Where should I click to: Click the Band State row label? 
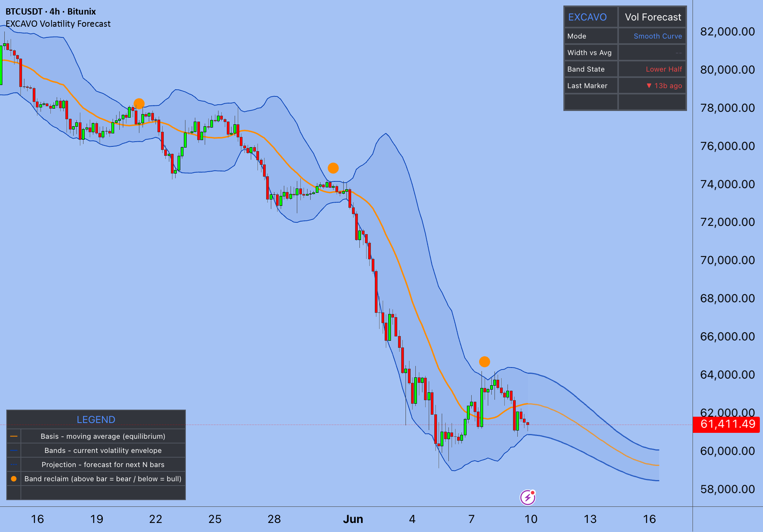(586, 69)
